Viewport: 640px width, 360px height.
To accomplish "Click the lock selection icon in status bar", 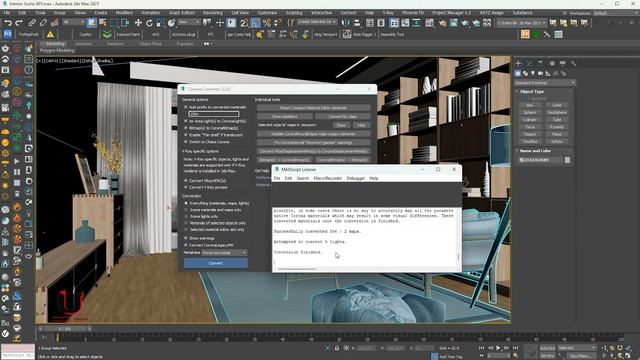I will coord(337,348).
